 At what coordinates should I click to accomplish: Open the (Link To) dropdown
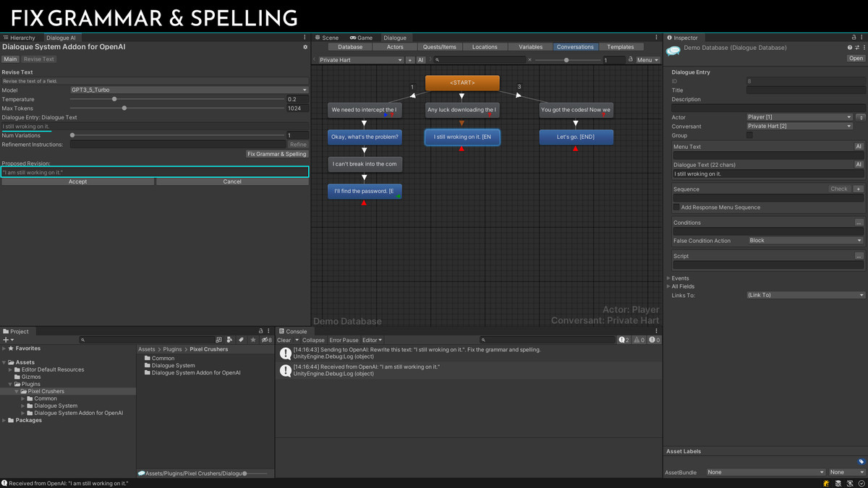[806, 295]
